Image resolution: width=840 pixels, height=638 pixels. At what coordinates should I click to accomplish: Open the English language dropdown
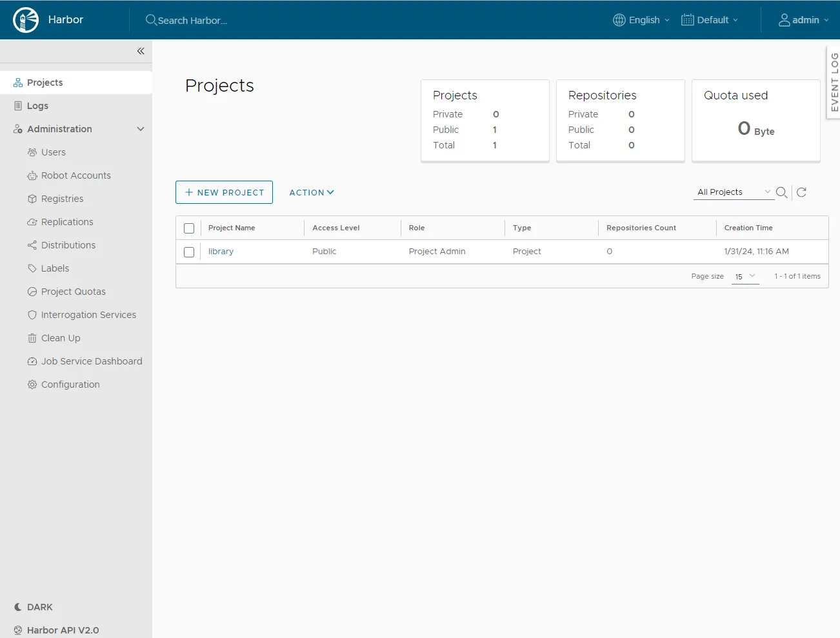click(x=641, y=20)
